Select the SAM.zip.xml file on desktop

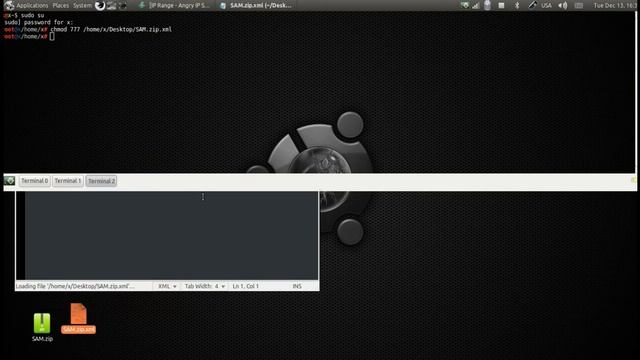(x=78, y=318)
